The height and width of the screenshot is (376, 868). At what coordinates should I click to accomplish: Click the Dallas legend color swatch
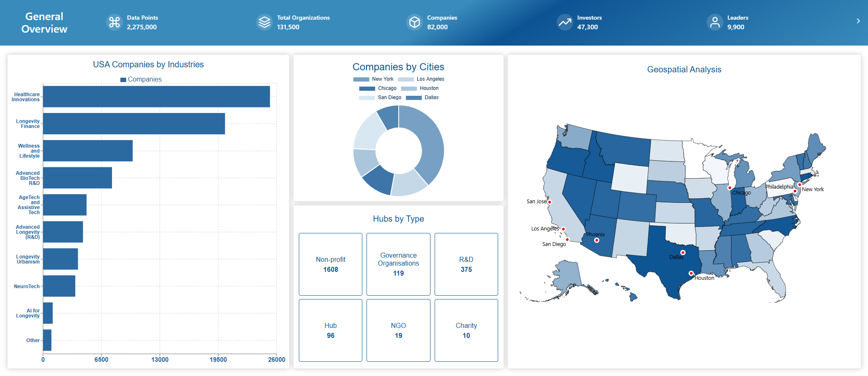coord(413,98)
